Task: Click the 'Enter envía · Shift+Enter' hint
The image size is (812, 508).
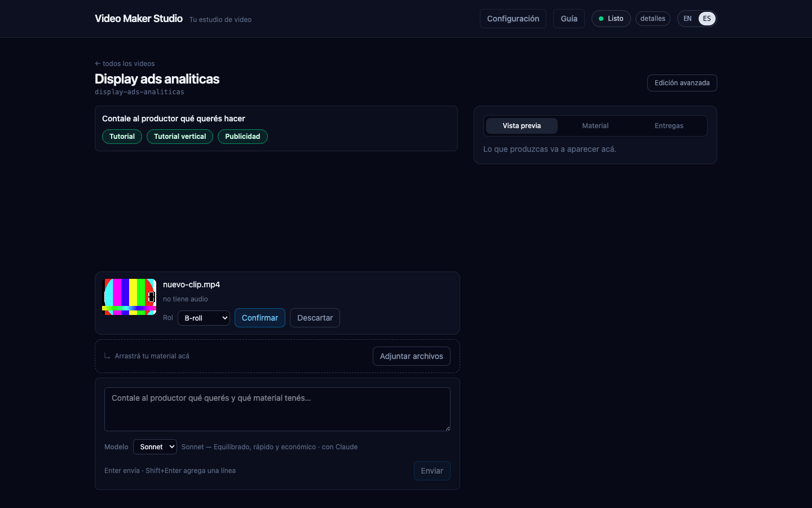Action: (x=170, y=471)
